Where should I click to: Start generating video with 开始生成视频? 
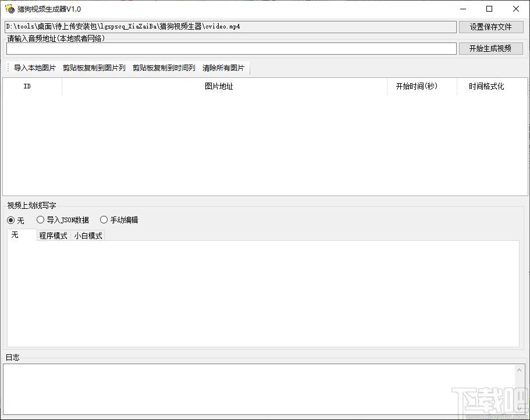pyautogui.click(x=491, y=49)
